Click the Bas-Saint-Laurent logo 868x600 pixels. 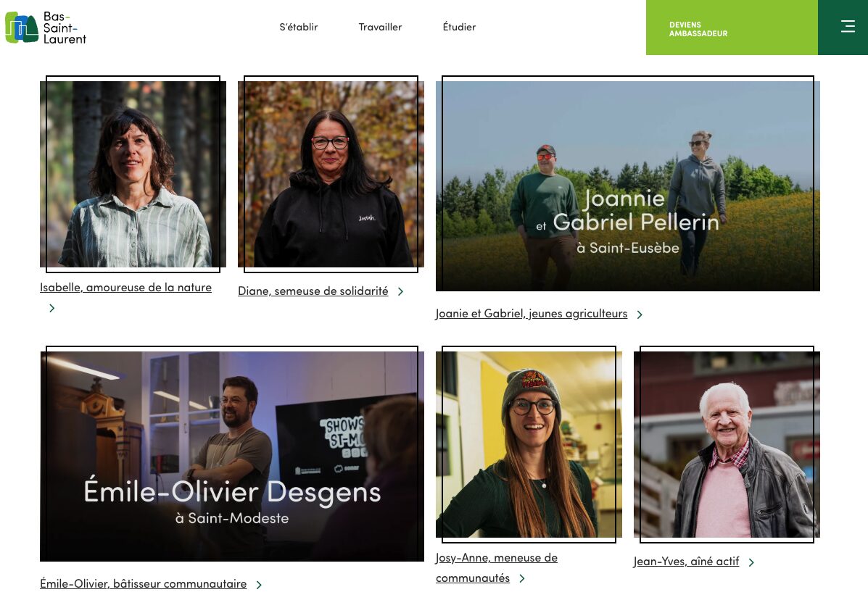tap(46, 28)
